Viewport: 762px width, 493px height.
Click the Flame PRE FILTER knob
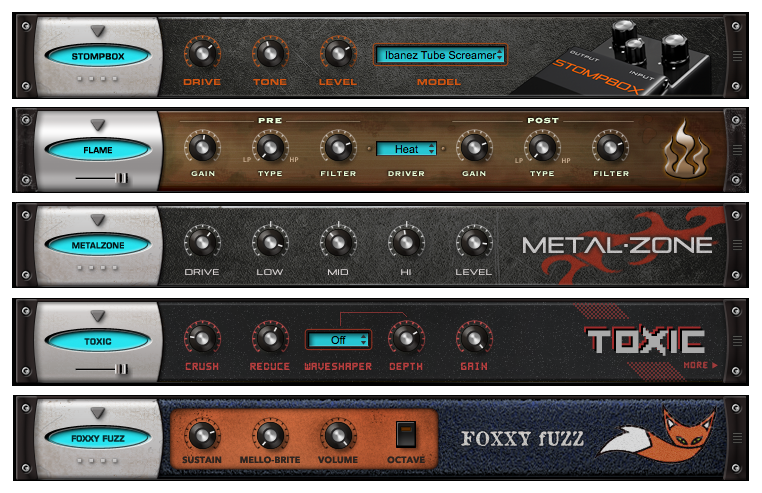tap(338, 147)
